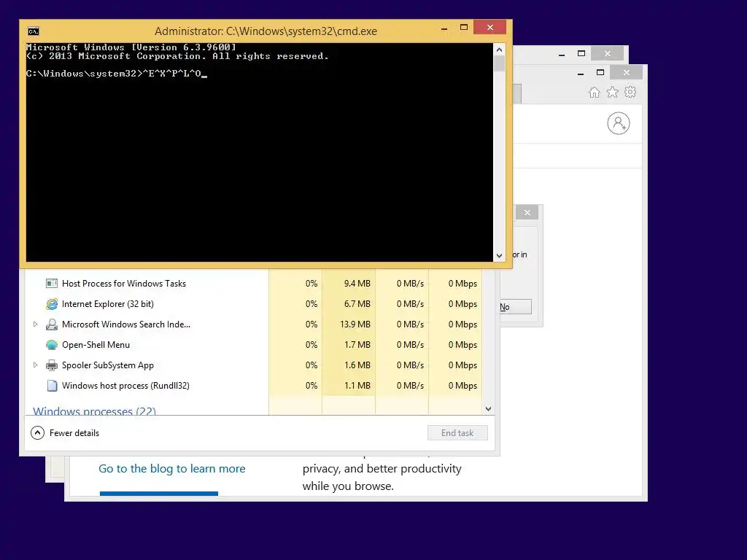Click inside the cmd console area
Viewport: 747px width, 560px height.
[x=260, y=152]
